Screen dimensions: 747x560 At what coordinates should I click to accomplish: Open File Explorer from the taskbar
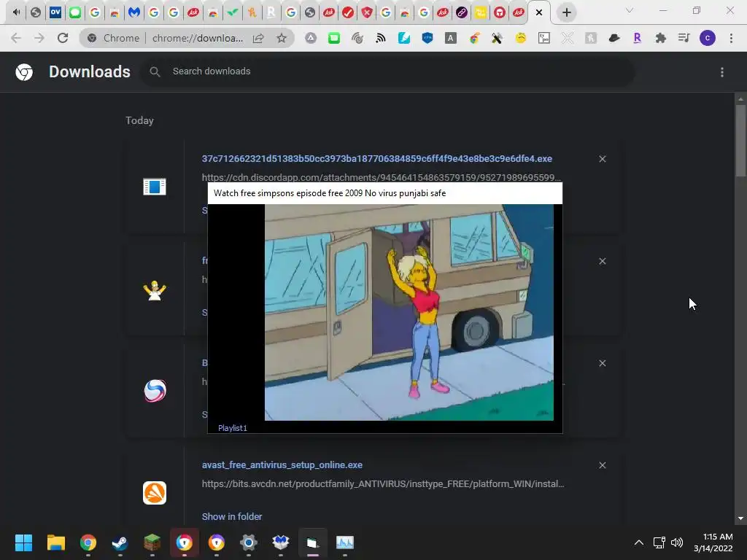click(x=55, y=542)
